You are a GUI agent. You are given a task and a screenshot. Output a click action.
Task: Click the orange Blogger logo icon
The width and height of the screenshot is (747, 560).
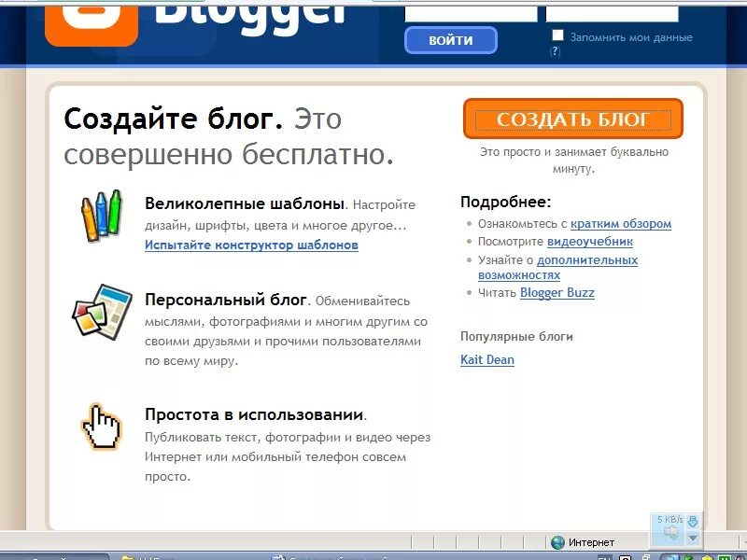click(92, 27)
